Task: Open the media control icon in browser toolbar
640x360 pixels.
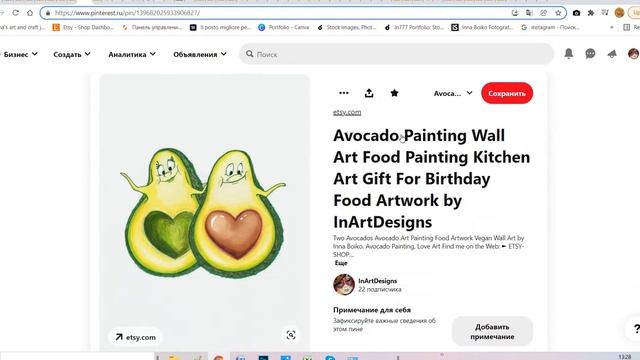Action: 605,13
